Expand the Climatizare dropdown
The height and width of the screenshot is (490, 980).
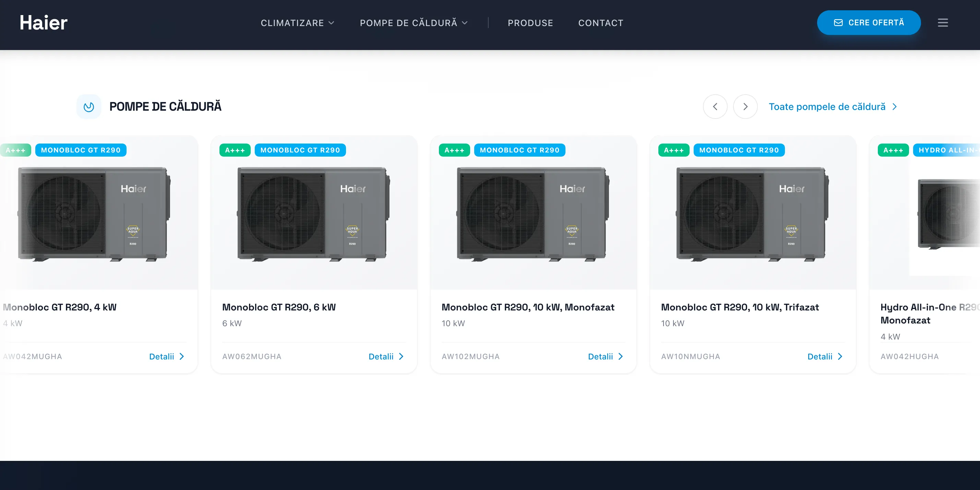point(298,23)
